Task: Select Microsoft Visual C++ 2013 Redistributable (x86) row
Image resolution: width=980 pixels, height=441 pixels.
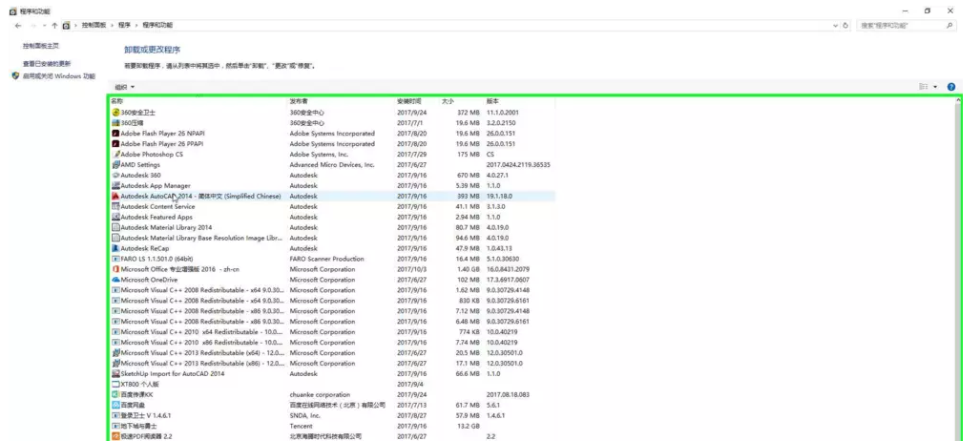Action: pyautogui.click(x=332, y=364)
